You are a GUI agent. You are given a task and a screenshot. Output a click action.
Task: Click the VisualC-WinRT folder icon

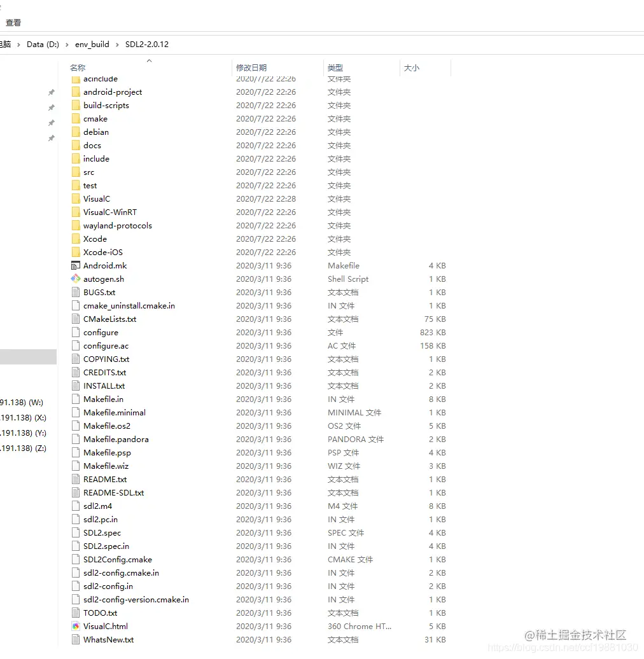pyautogui.click(x=76, y=212)
